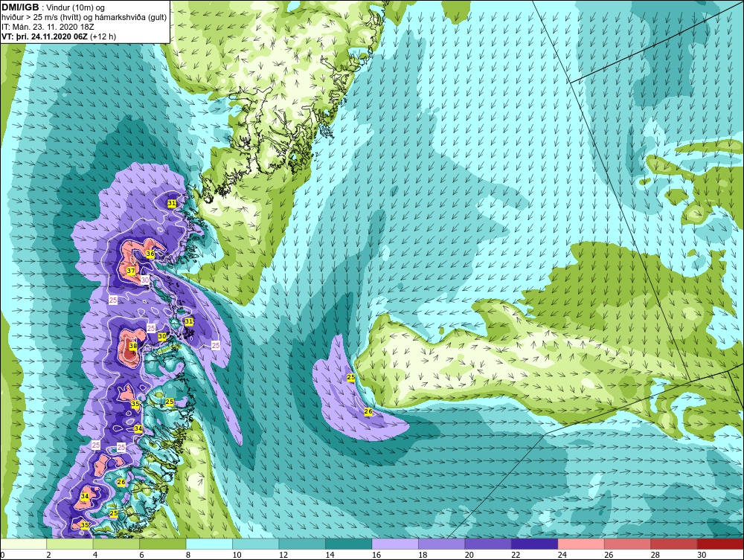744x560 pixels.
Task: Pick the 14–16 m/s dark teal legend swatch
Action: (x=349, y=544)
